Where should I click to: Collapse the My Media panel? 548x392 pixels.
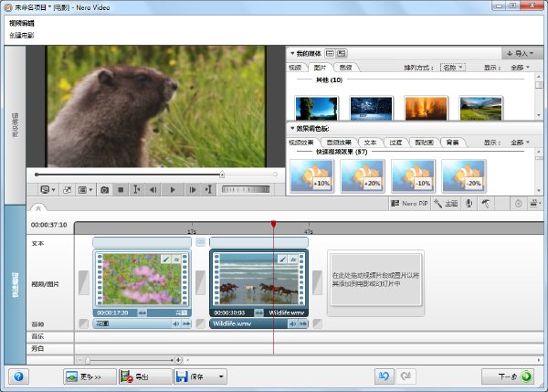tap(292, 53)
